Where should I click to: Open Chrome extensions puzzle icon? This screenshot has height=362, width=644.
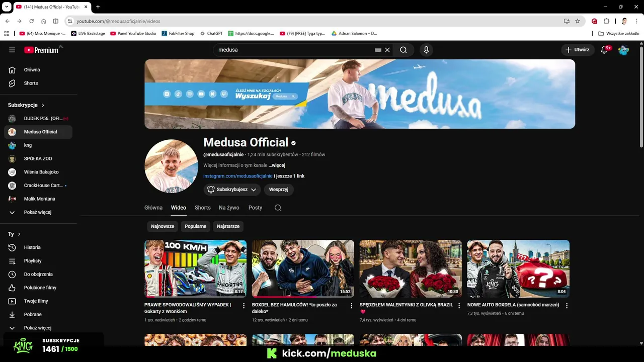[606, 21]
